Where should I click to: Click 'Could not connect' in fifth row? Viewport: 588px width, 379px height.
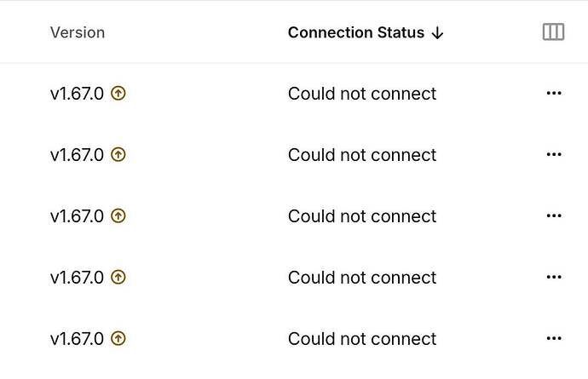pyautogui.click(x=362, y=339)
